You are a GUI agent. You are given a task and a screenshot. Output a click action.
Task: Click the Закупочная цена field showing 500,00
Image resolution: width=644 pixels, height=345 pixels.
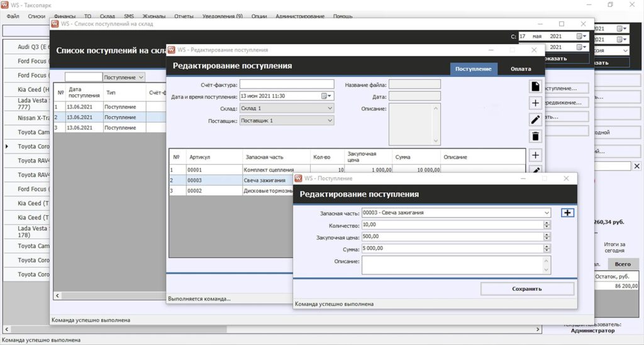pyautogui.click(x=453, y=237)
